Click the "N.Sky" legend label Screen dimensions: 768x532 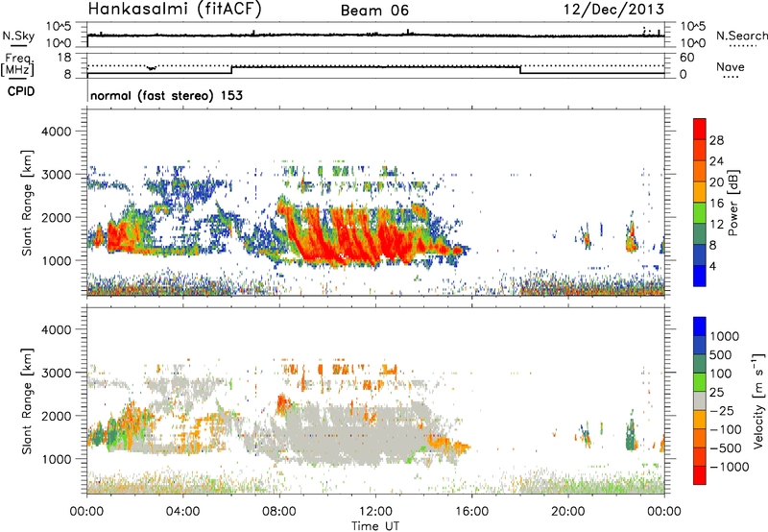(x=18, y=36)
